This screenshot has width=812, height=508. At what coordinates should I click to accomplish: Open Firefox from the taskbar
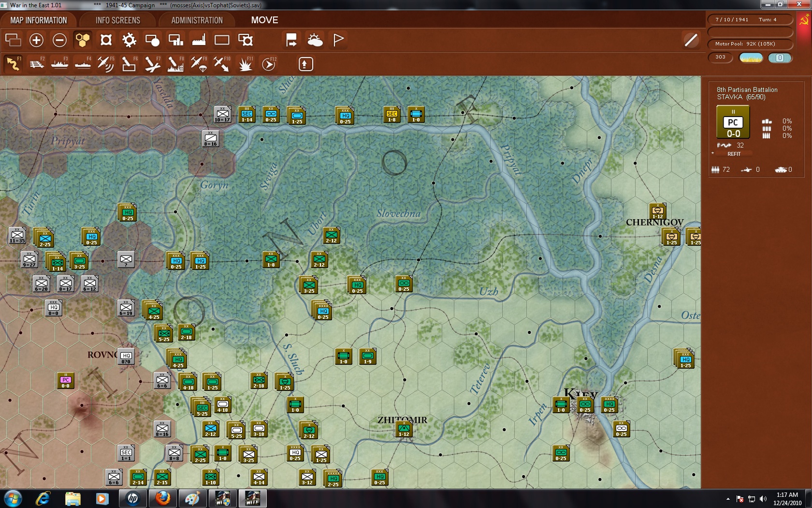point(163,498)
